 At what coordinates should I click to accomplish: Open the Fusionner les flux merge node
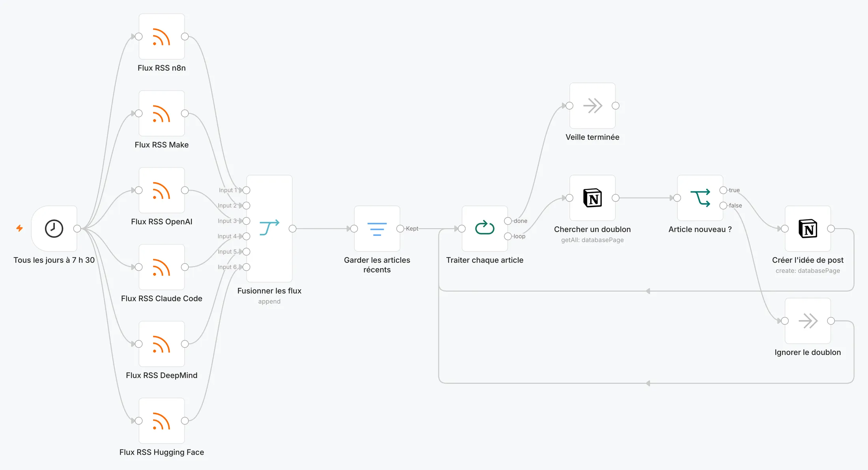click(x=269, y=229)
